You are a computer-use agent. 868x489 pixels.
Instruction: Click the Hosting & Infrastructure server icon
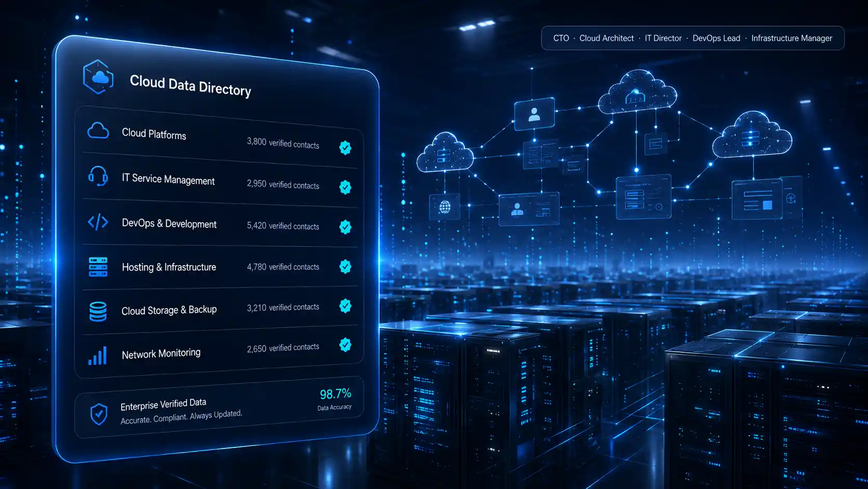tap(98, 267)
